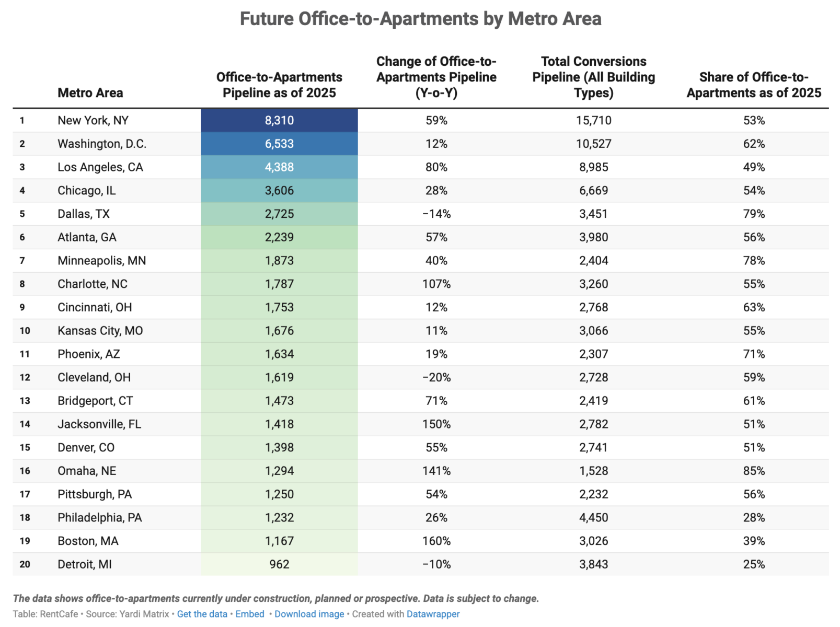
Task: Click the "Washington, D.C." metro name
Action: pos(102,144)
